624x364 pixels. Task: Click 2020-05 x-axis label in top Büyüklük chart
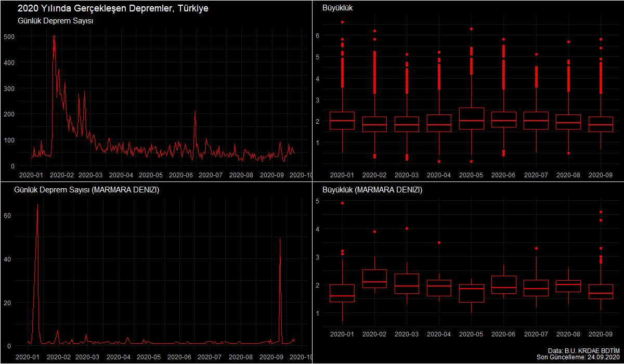click(472, 175)
